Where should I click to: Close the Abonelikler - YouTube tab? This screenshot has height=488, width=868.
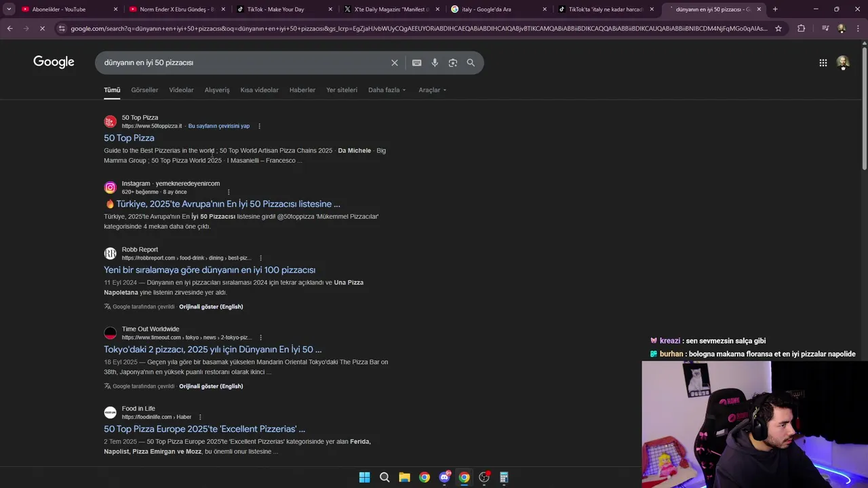coord(116,9)
